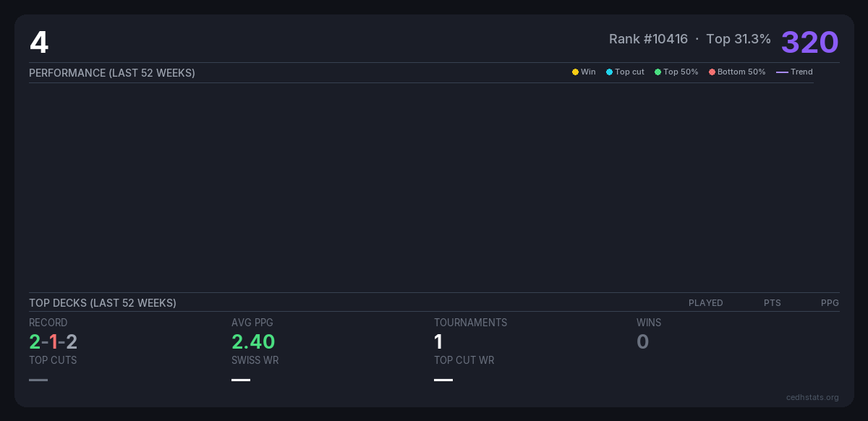The image size is (868, 421).
Task: Click the 2-1-2 record value
Action: 53,341
